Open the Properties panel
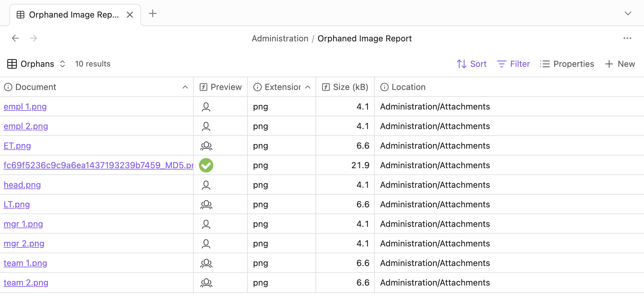The width and height of the screenshot is (644, 296). [x=567, y=64]
